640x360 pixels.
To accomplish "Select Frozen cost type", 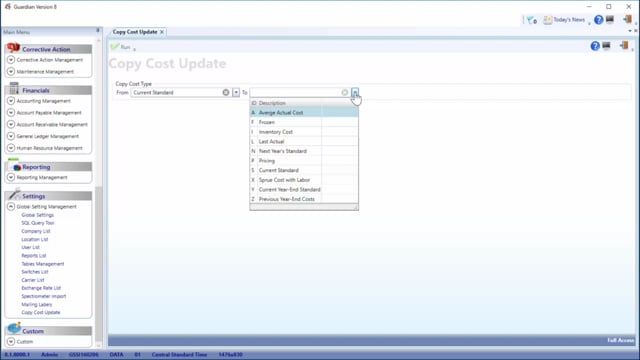I will [304, 122].
